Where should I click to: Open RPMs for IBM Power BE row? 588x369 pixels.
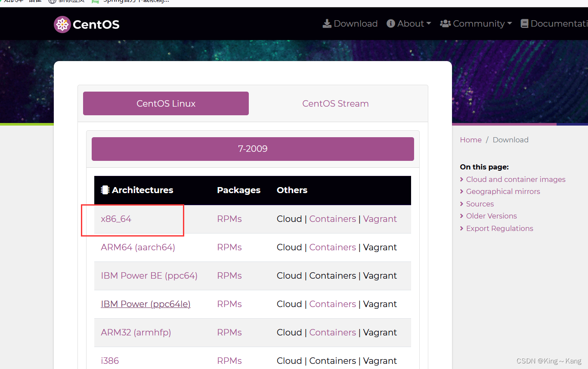pyautogui.click(x=229, y=276)
